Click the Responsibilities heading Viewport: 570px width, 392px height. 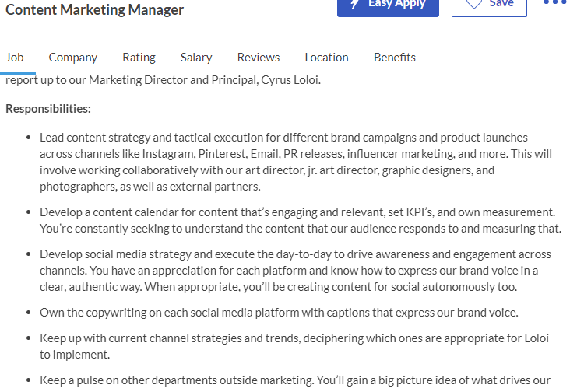[48, 109]
